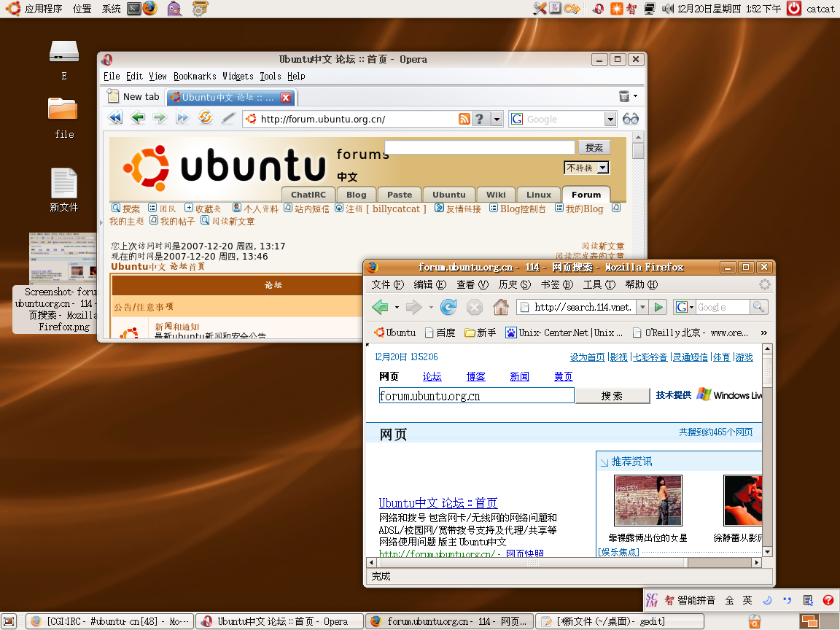Click 设为首页 link in Firefox page
This screenshot has width=840, height=630.
pyautogui.click(x=587, y=357)
